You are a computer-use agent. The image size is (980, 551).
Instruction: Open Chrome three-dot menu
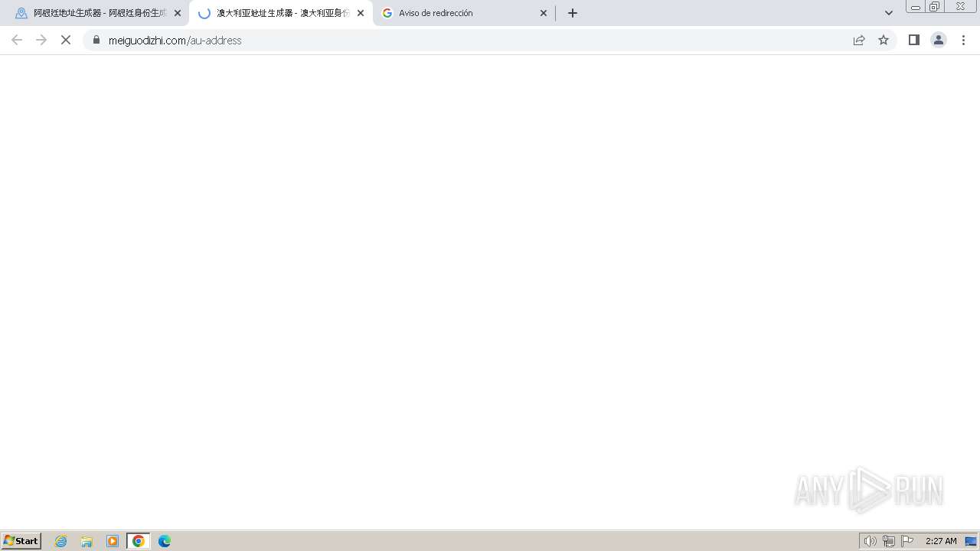point(963,40)
